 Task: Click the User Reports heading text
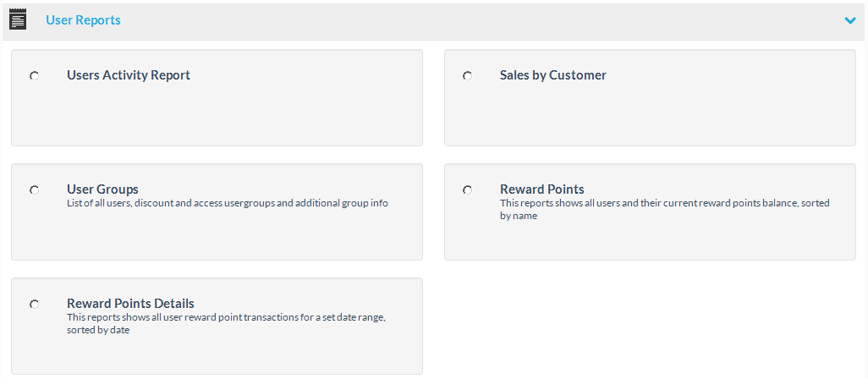click(x=83, y=20)
